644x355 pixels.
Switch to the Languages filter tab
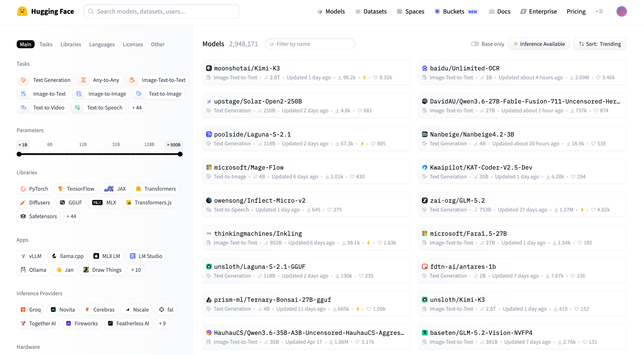coord(102,44)
